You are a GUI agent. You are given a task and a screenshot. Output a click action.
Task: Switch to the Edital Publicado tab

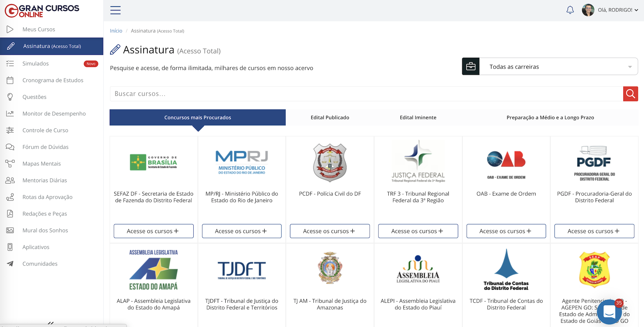(330, 117)
